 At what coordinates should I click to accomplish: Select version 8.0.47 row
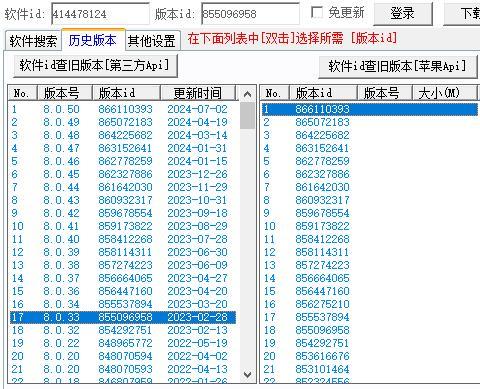coord(123,148)
